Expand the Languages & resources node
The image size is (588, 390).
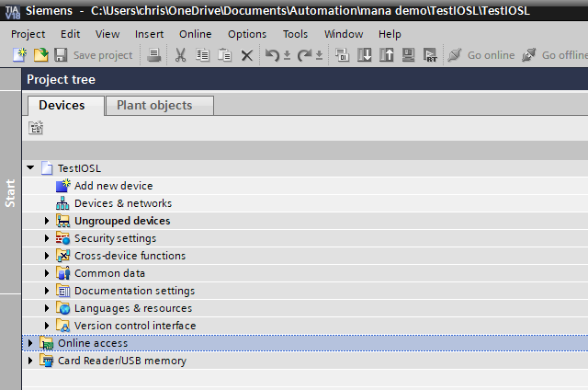(47, 308)
